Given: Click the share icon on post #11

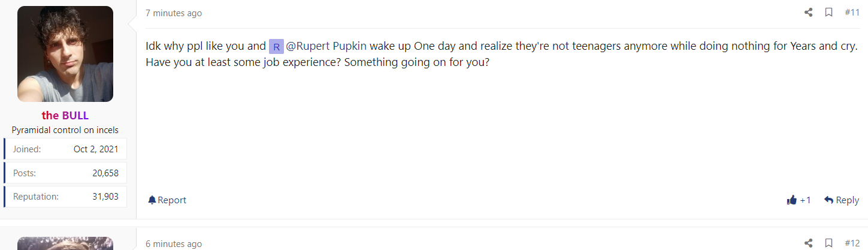Looking at the screenshot, I should [808, 13].
